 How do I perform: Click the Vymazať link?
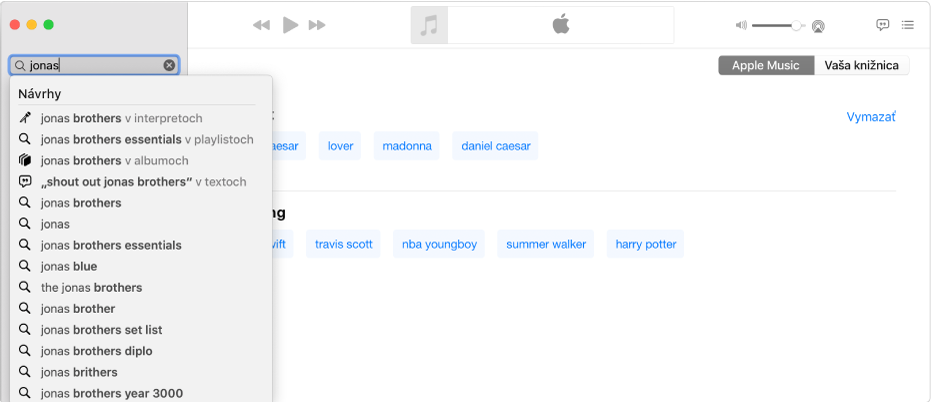871,117
